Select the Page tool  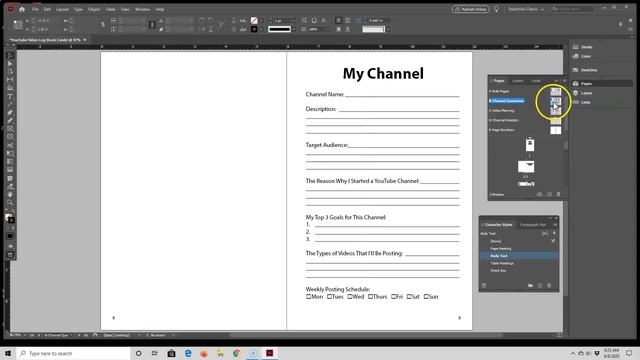pos(10,72)
